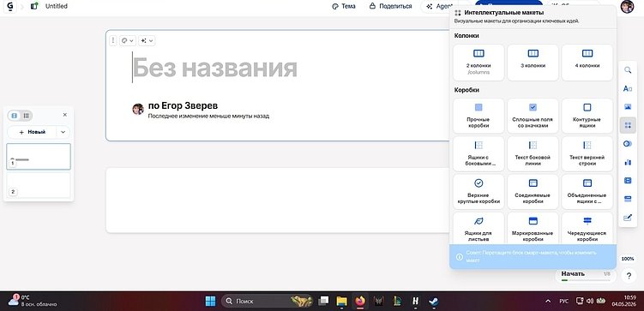Switch the РУС keyboard language
The height and width of the screenshot is (311, 644).
tap(564, 302)
